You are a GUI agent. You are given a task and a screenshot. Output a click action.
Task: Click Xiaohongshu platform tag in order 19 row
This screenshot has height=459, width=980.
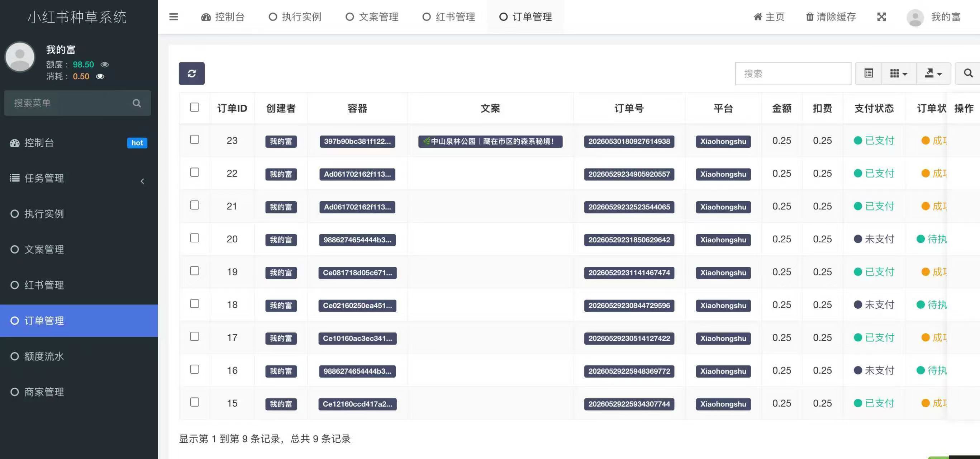723,273
